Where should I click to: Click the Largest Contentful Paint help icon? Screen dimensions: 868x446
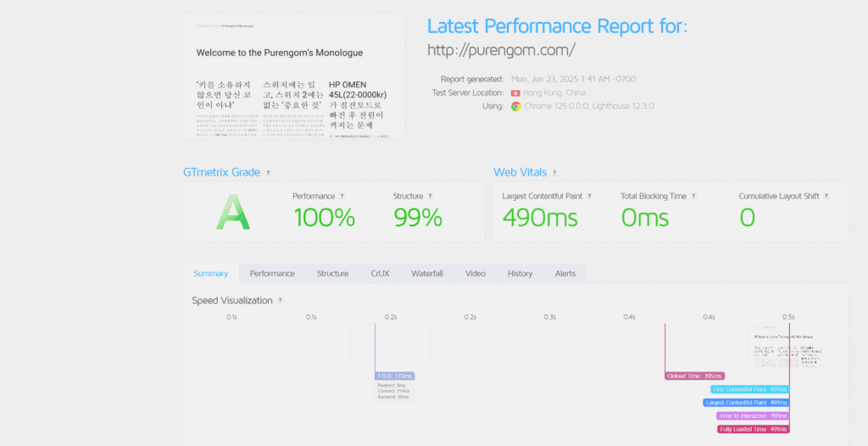pyautogui.click(x=589, y=196)
